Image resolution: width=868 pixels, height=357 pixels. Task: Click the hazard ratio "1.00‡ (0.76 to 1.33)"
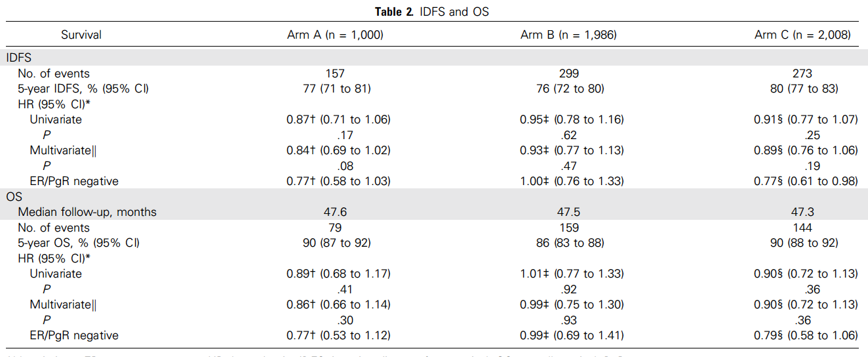pos(569,181)
